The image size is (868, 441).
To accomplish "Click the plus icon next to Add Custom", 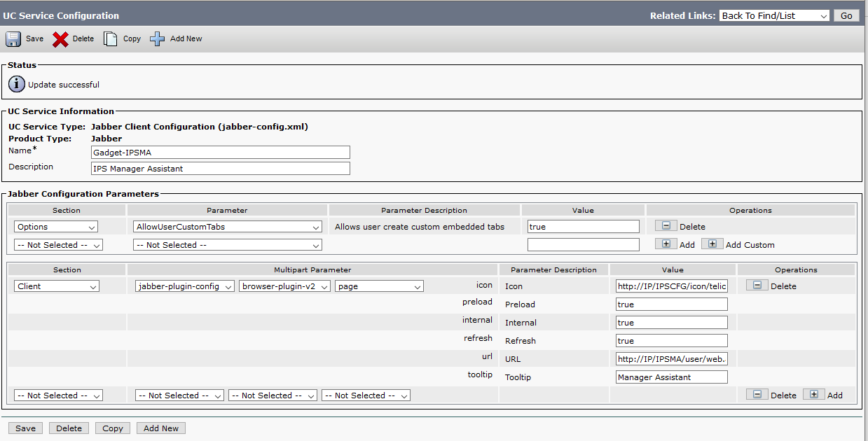I will 712,244.
